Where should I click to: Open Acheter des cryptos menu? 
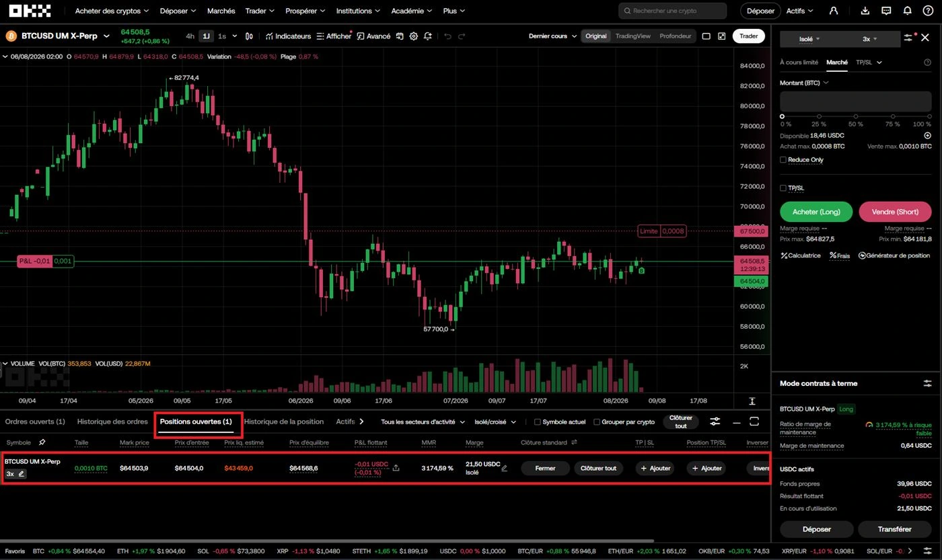click(x=112, y=11)
